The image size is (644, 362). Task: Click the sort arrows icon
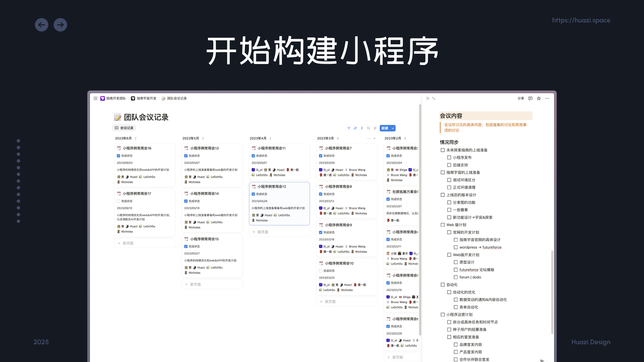355,128
